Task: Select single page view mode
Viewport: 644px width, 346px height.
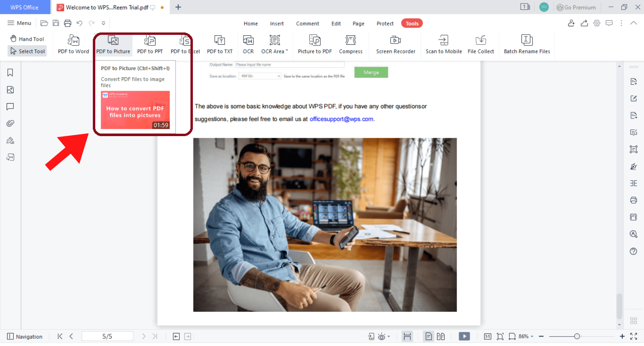Action: (x=428, y=336)
